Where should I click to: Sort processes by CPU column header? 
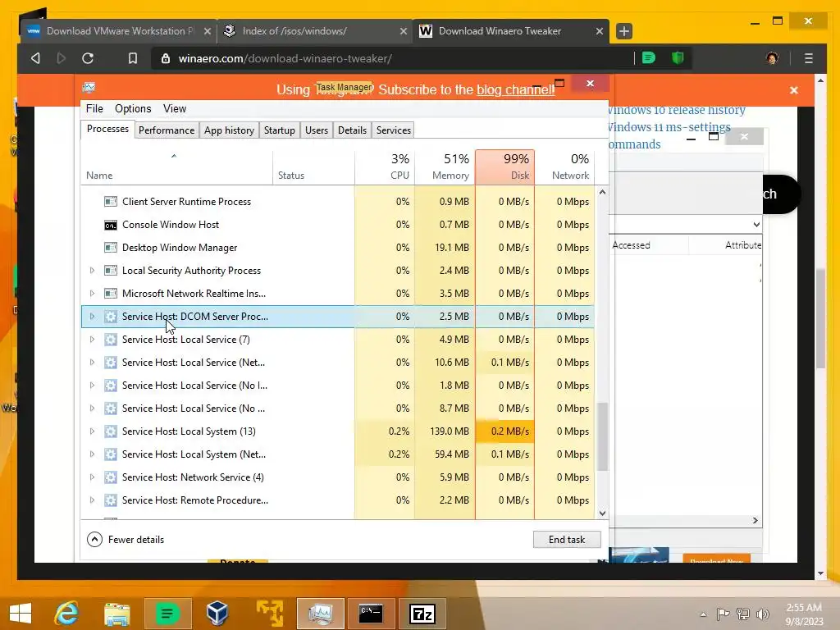pos(385,167)
